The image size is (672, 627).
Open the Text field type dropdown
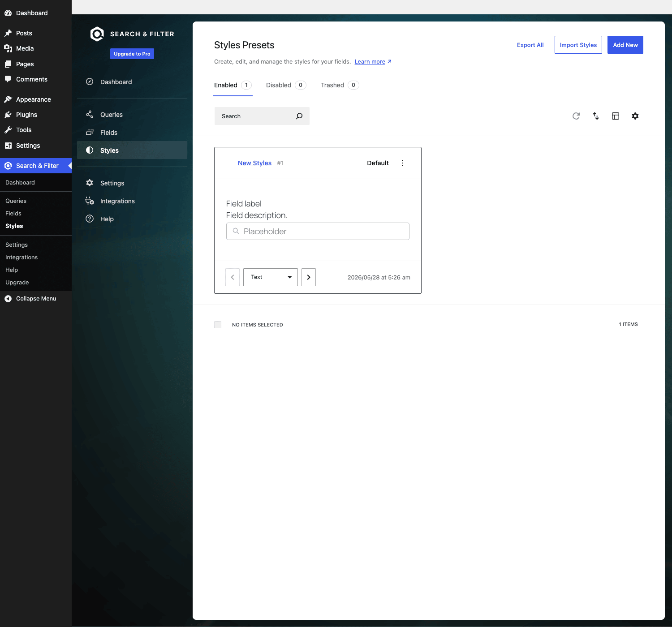[271, 277]
